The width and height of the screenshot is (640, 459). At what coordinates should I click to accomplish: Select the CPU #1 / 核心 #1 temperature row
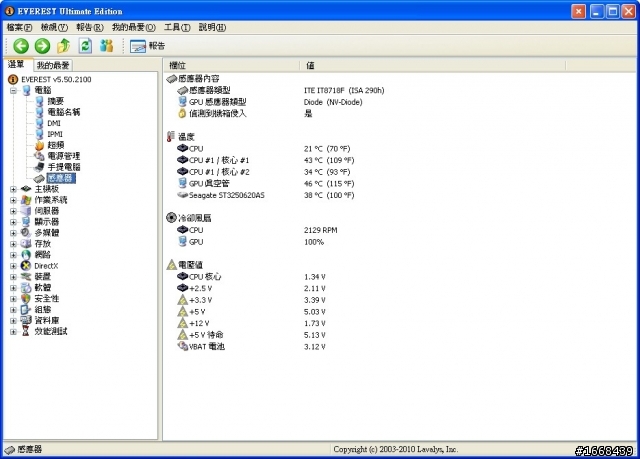click(266, 160)
